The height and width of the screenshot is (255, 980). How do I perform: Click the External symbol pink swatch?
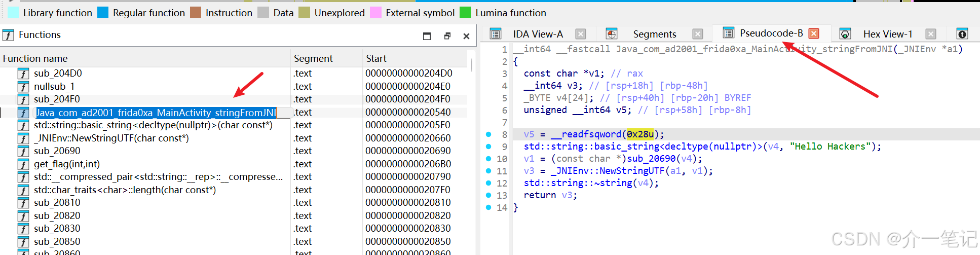(x=375, y=13)
